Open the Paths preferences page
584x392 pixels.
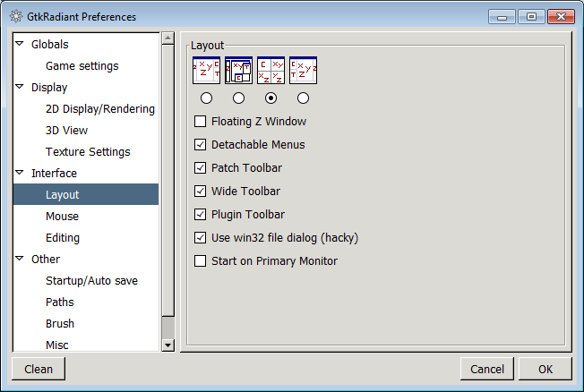click(60, 302)
